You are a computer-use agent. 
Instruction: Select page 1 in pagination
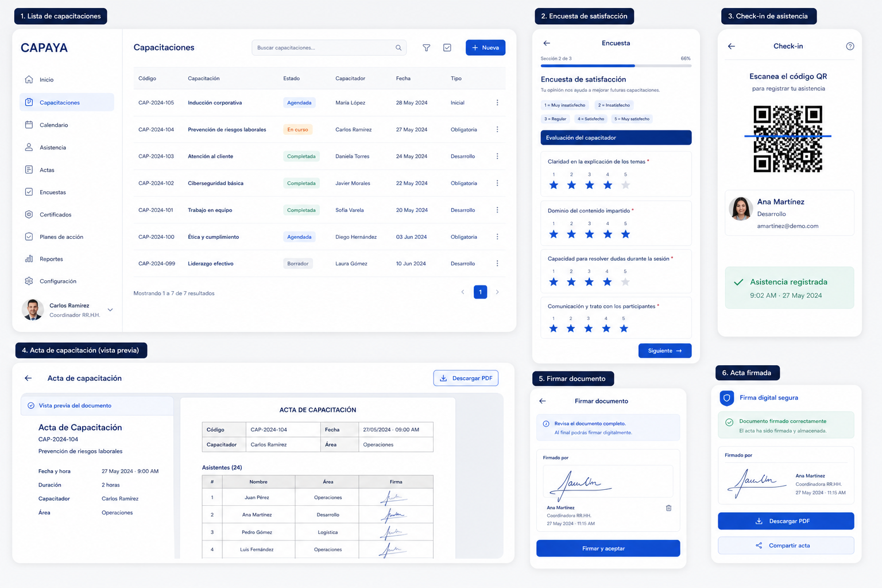pos(481,292)
